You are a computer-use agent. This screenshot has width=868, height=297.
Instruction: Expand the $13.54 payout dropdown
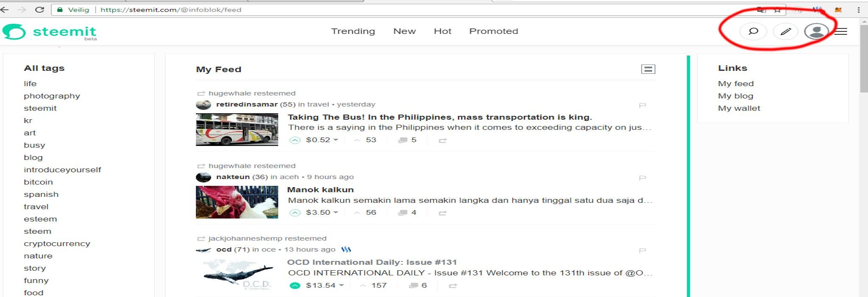pyautogui.click(x=341, y=286)
